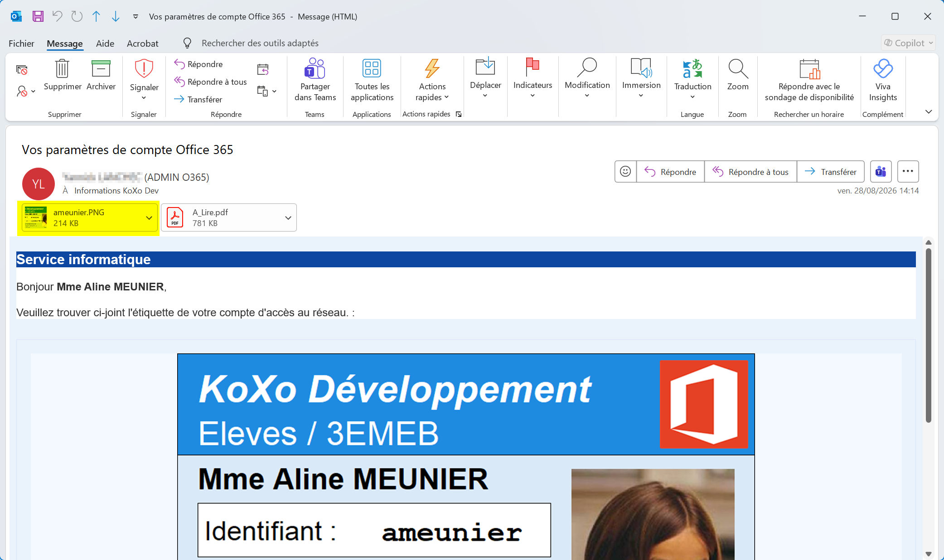
Task: Click Répondre à tous in message header
Action: (x=750, y=172)
